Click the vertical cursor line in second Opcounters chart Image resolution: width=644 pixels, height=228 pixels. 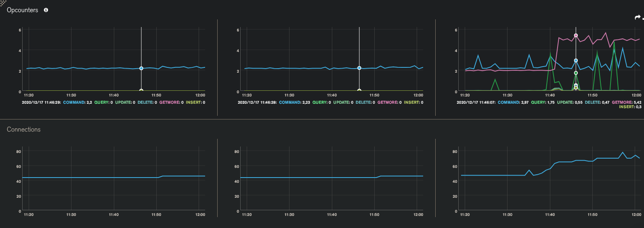[x=359, y=48]
